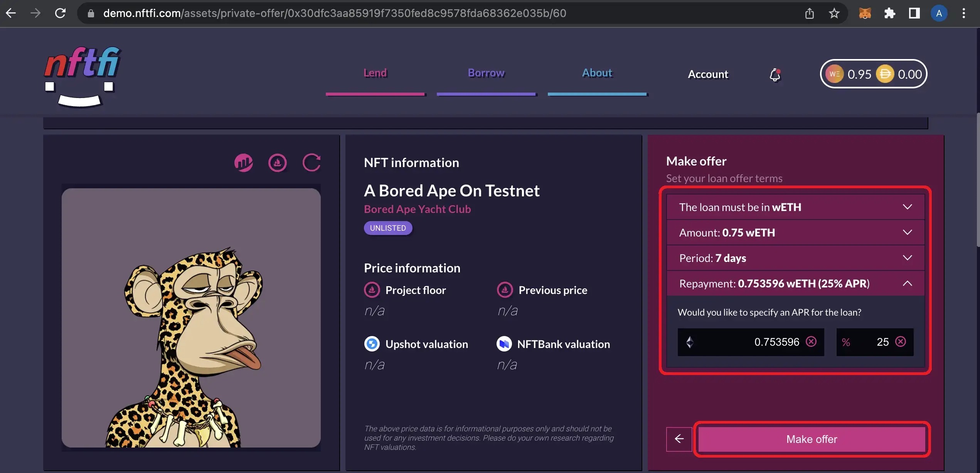Click the wETH balance coin icon
This screenshot has height=473, width=980.
[x=834, y=74]
